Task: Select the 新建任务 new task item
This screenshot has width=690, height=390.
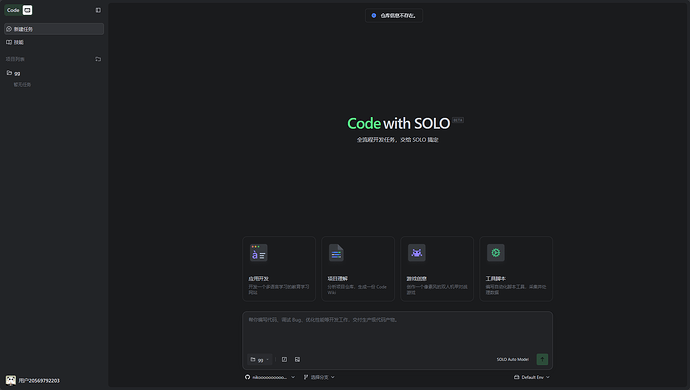Action: point(54,29)
